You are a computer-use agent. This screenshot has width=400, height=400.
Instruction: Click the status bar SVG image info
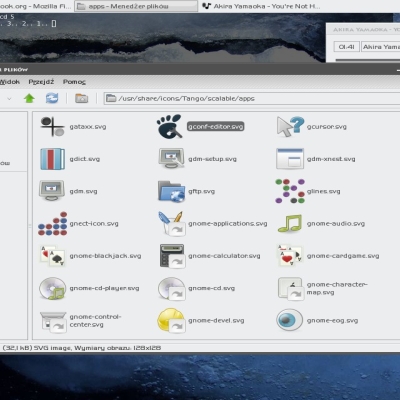82,348
